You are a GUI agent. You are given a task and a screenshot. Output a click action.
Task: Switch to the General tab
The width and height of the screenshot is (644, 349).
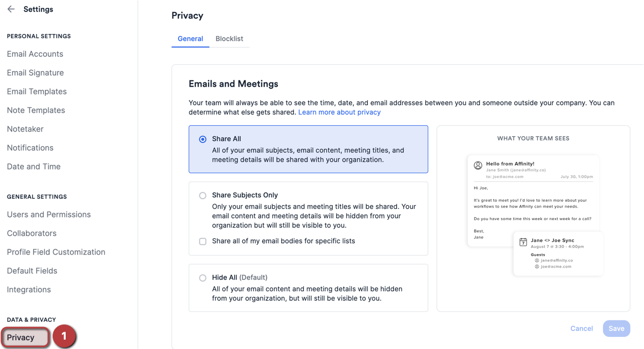[x=190, y=39]
